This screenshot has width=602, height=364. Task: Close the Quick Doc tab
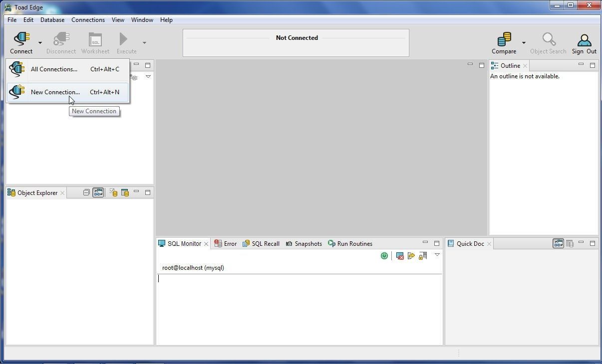tap(489, 244)
